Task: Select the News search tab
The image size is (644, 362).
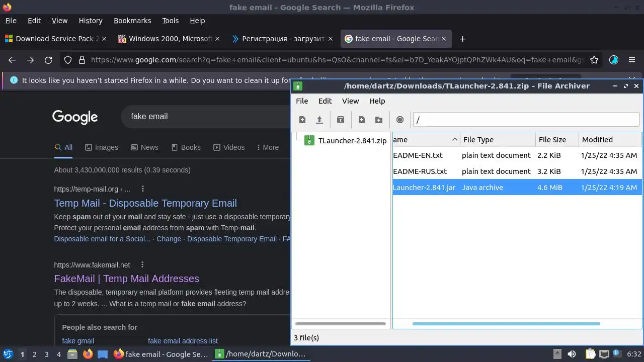Action: [x=144, y=147]
